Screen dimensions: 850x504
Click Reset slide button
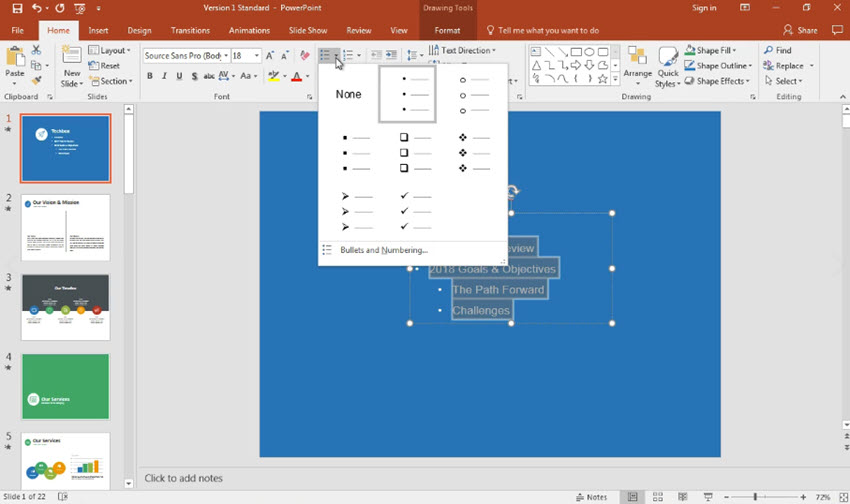104,66
